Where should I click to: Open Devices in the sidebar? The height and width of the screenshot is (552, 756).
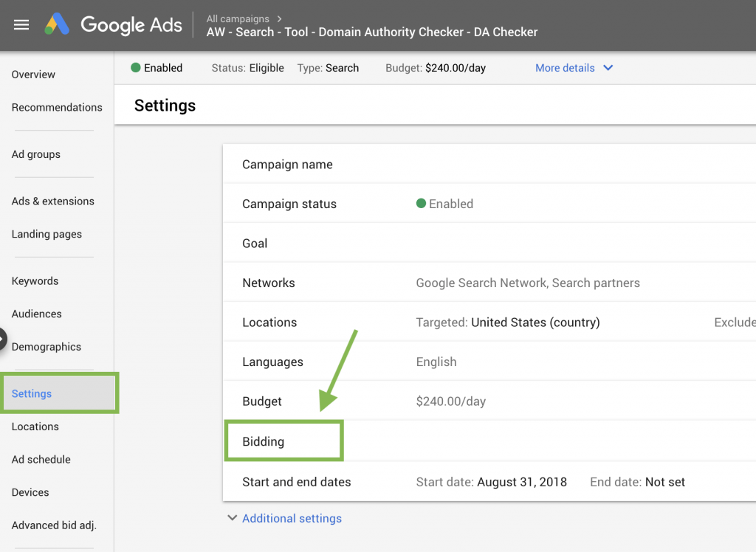[30, 492]
